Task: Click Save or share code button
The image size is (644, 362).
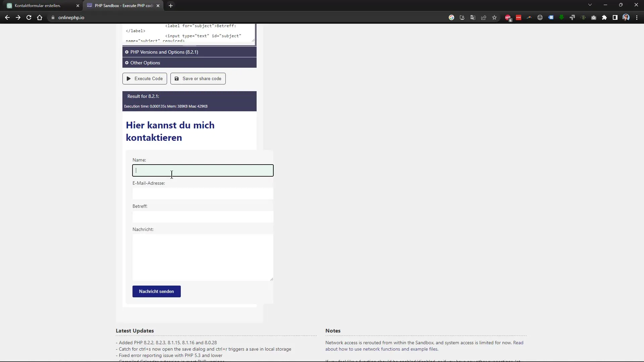Action: [x=198, y=79]
